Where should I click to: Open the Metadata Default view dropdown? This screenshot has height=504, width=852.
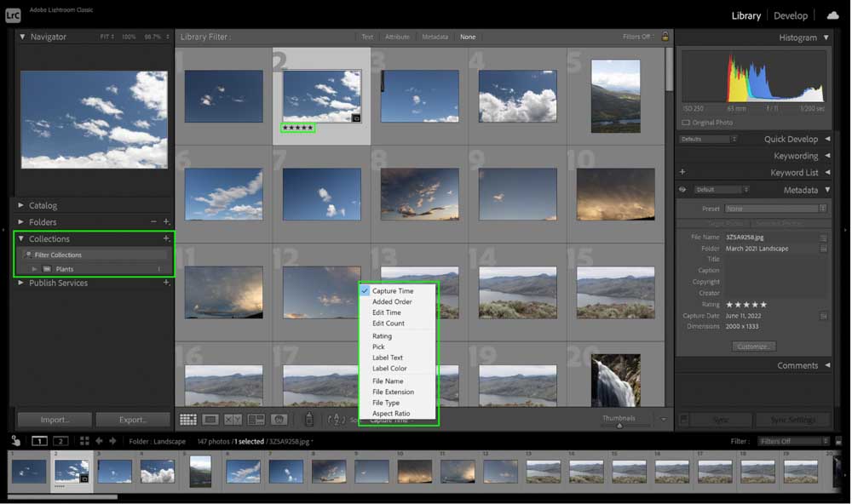[x=722, y=190]
